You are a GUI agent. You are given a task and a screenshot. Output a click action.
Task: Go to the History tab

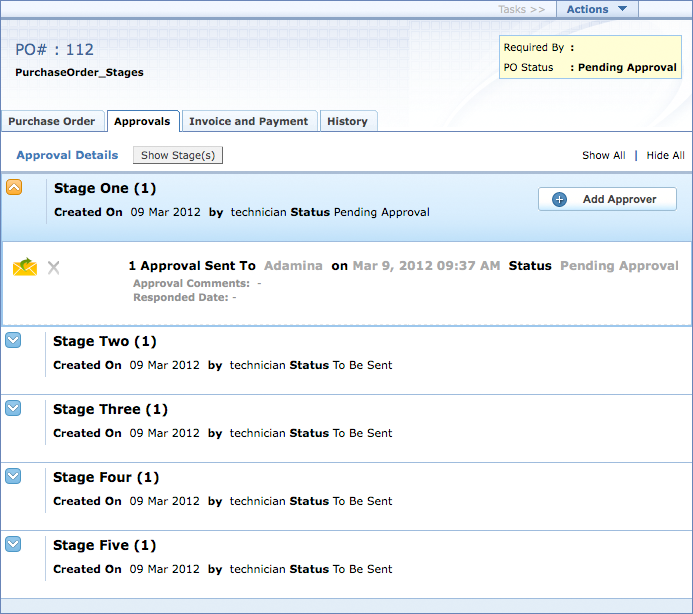point(347,121)
